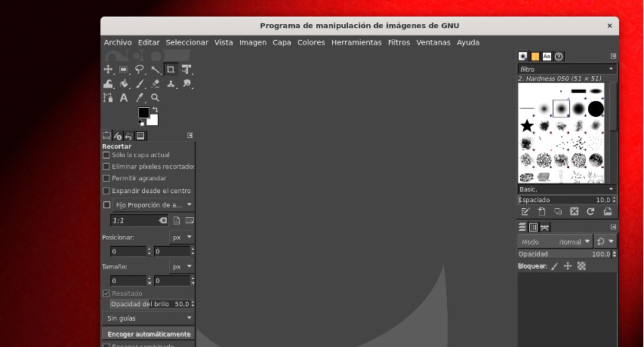The height and width of the screenshot is (347, 644).
Task: Click the edit brush icon
Action: [x=525, y=212]
